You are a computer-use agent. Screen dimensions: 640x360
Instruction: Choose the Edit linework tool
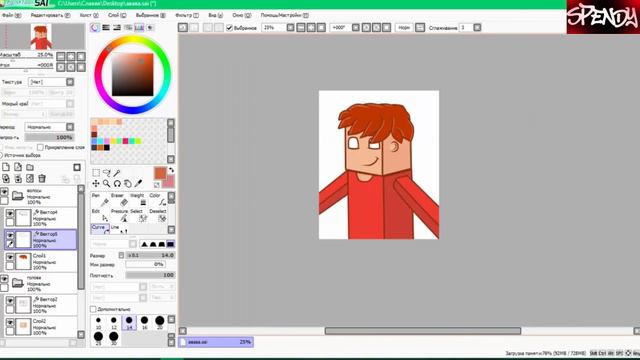tap(100, 215)
